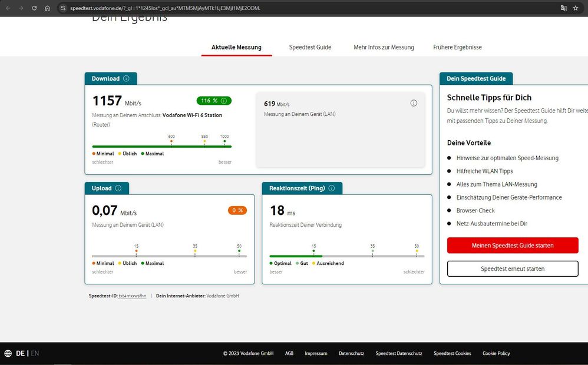Show info for the 116 % badge
This screenshot has height=365, width=588.
click(x=224, y=101)
